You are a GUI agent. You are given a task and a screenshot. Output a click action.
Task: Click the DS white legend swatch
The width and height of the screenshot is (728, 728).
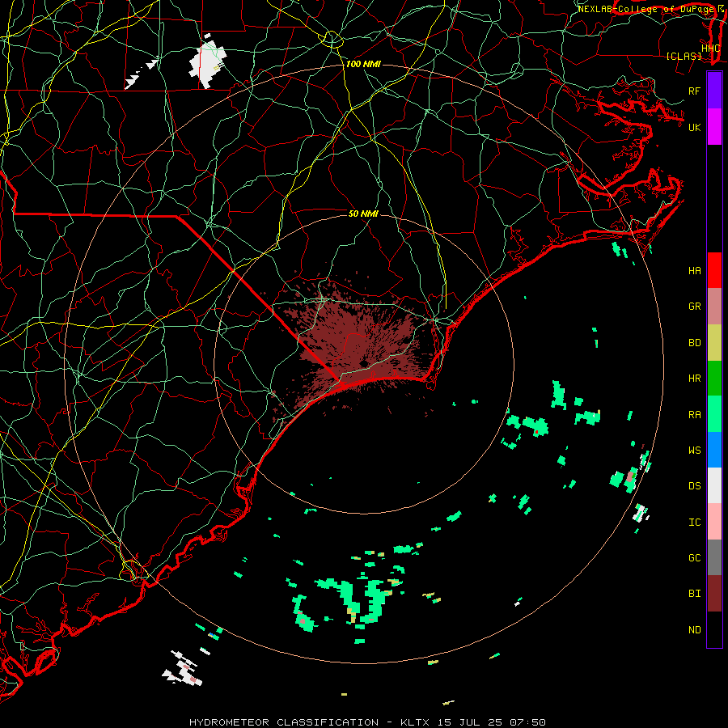click(x=714, y=485)
